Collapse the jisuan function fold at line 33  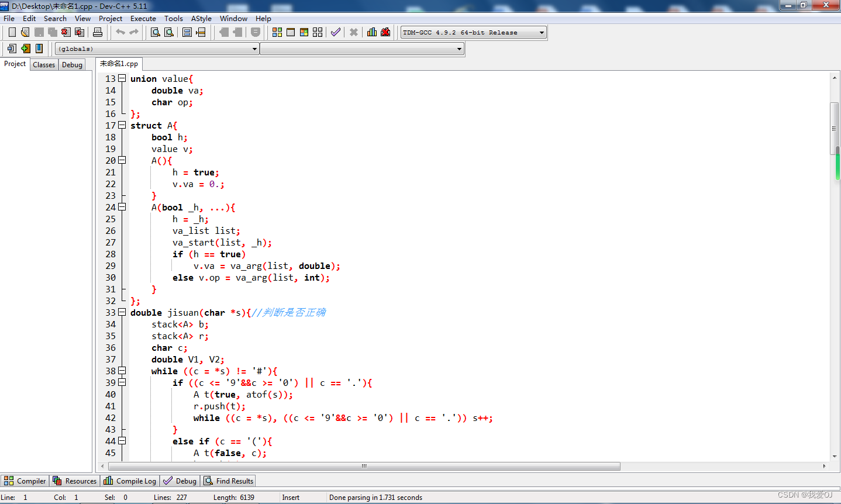(x=122, y=312)
